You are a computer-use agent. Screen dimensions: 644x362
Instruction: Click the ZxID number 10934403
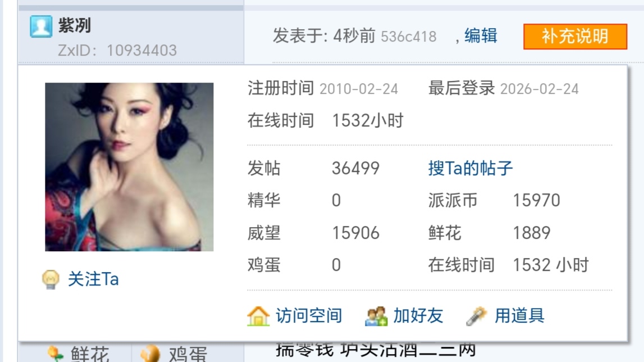point(141,51)
